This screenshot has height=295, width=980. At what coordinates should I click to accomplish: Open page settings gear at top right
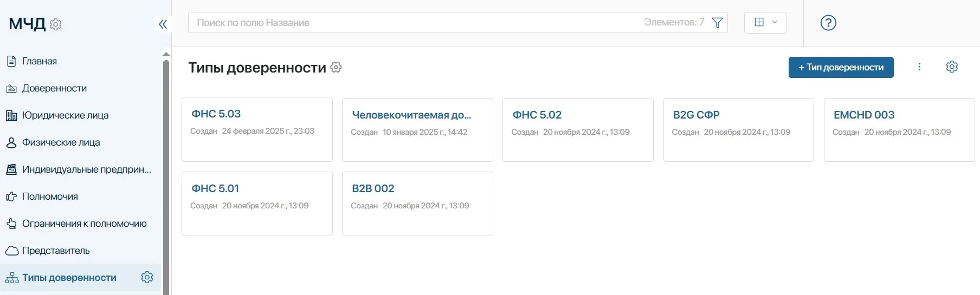[952, 67]
